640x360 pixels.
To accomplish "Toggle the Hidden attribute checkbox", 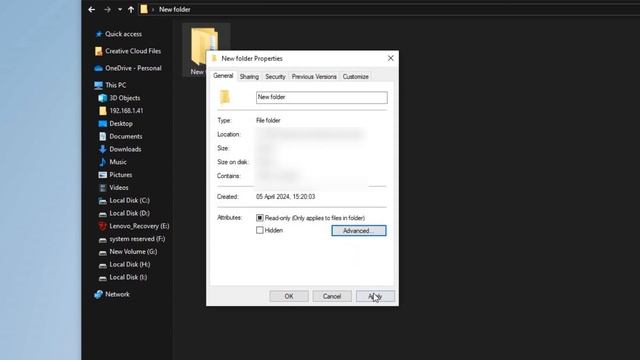I will pos(260,230).
